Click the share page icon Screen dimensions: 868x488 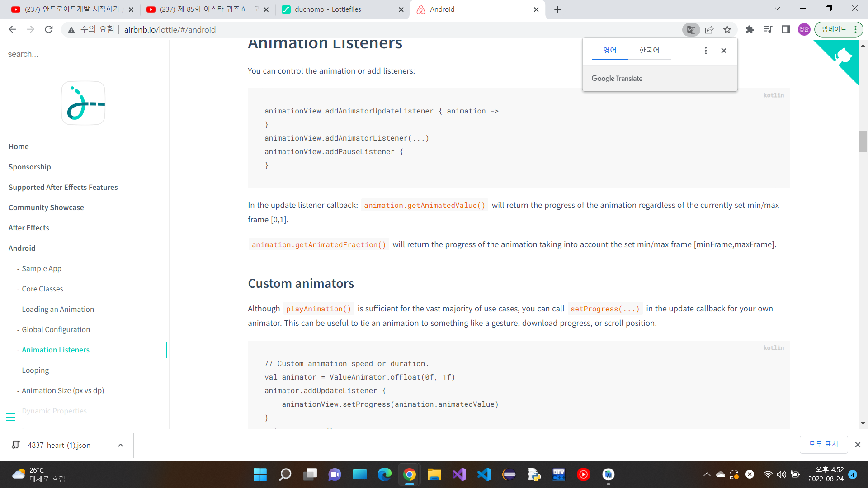[709, 30]
